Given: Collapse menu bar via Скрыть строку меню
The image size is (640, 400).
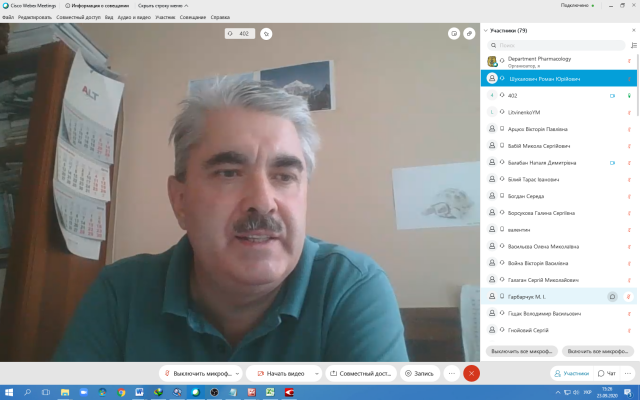Looking at the screenshot, I should 163,6.
